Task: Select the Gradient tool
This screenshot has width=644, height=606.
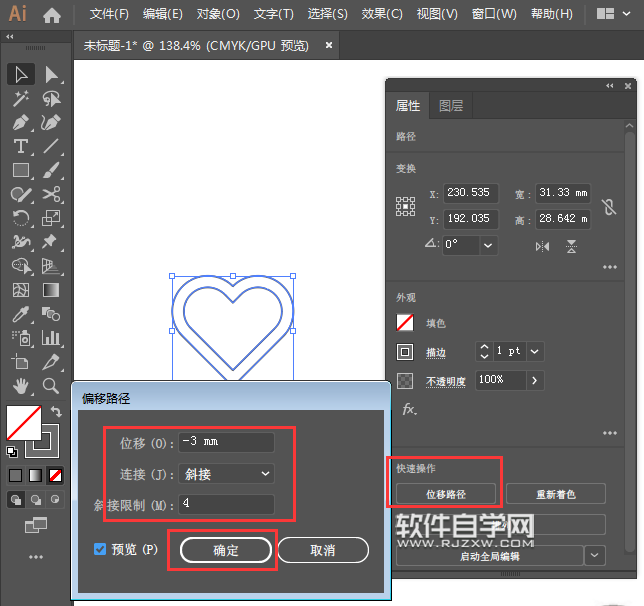Action: (x=51, y=290)
